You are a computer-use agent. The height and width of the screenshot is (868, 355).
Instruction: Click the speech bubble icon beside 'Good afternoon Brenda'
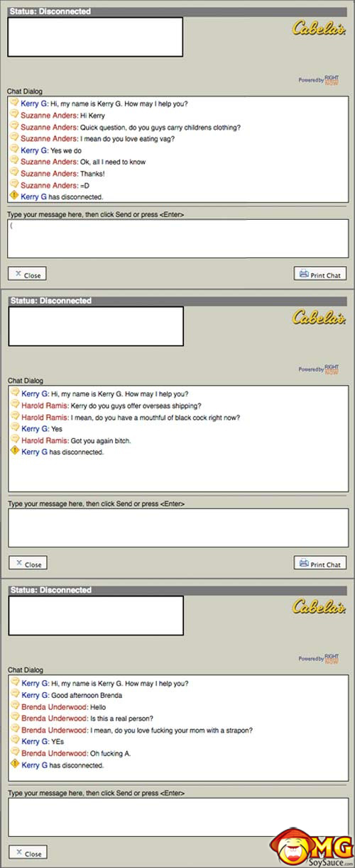pos(15,695)
